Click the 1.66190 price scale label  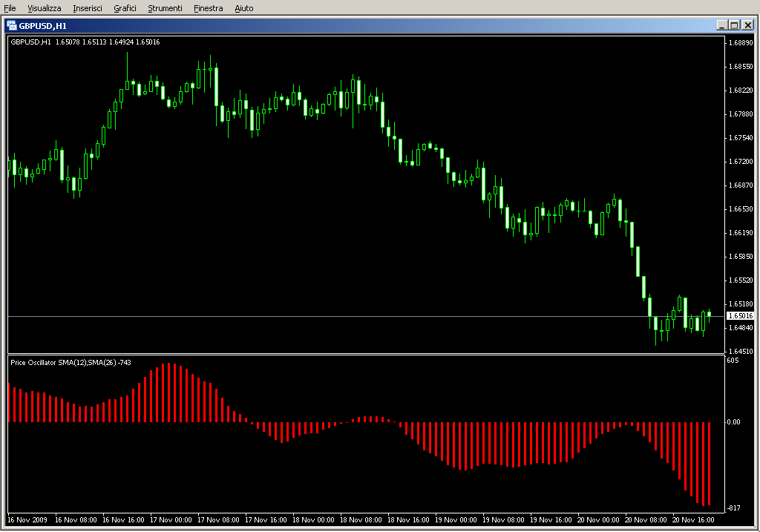tap(741, 232)
